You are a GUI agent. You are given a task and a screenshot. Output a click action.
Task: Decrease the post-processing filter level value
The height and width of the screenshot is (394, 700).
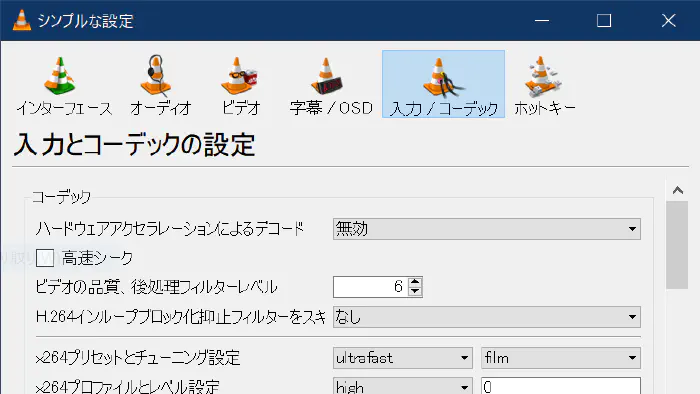[x=415, y=291]
